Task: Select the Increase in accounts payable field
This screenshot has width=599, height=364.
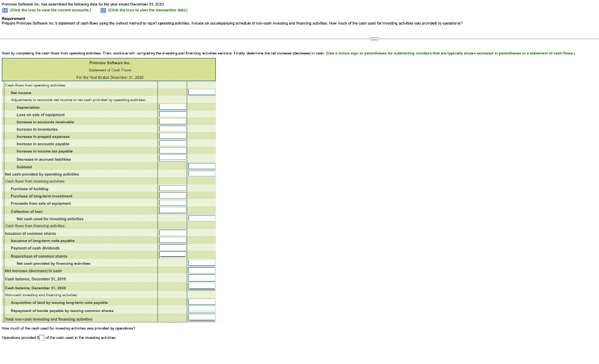Action: (x=173, y=144)
